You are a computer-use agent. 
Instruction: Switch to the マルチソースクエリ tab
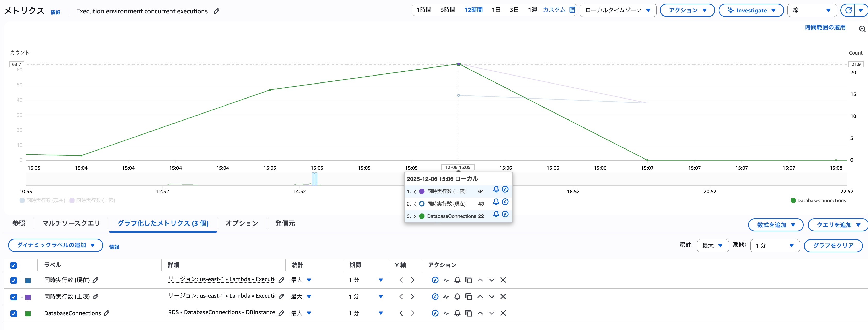point(71,223)
